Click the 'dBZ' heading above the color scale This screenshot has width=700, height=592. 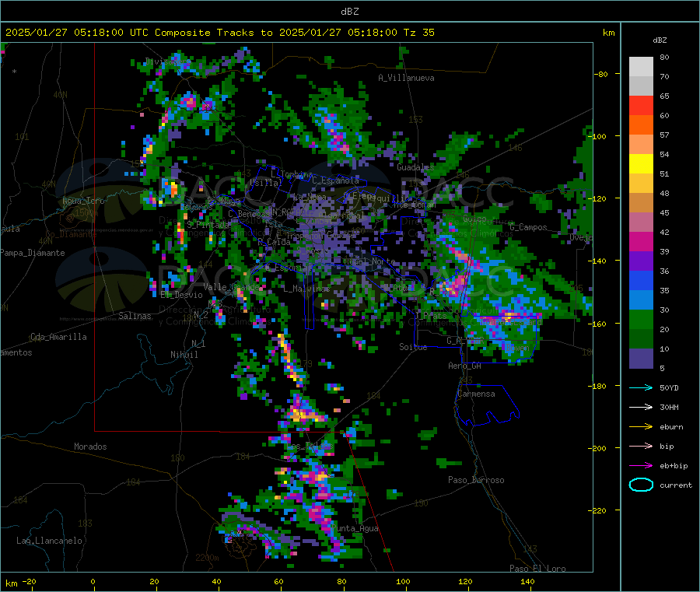click(x=660, y=40)
